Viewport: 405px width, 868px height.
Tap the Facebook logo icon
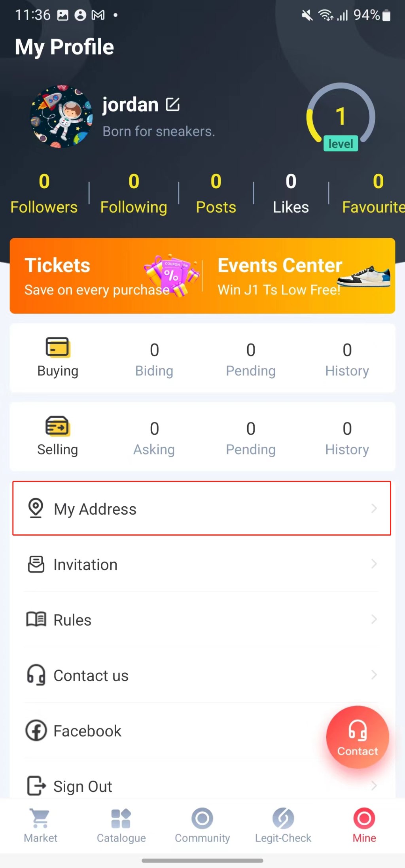click(36, 730)
